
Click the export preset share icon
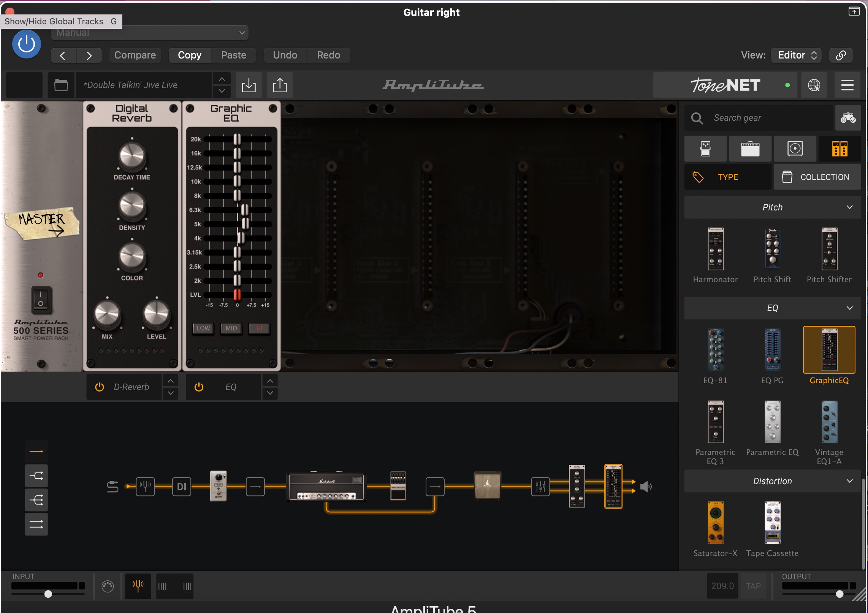(280, 85)
